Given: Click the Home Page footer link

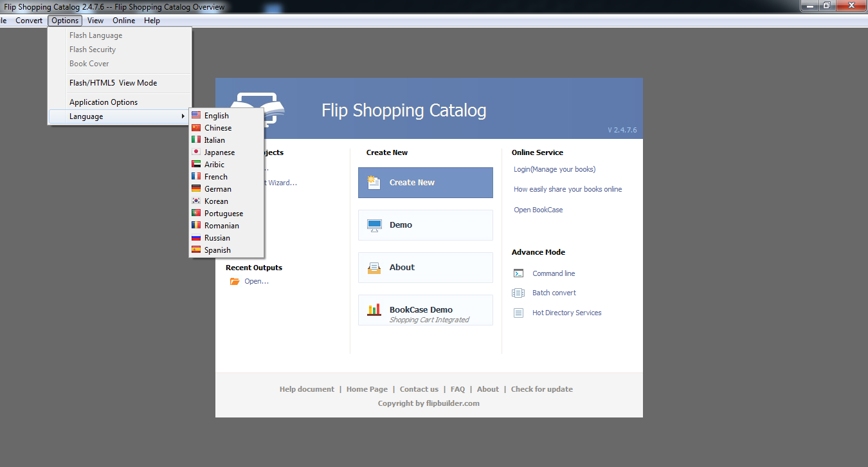Looking at the screenshot, I should coord(367,389).
